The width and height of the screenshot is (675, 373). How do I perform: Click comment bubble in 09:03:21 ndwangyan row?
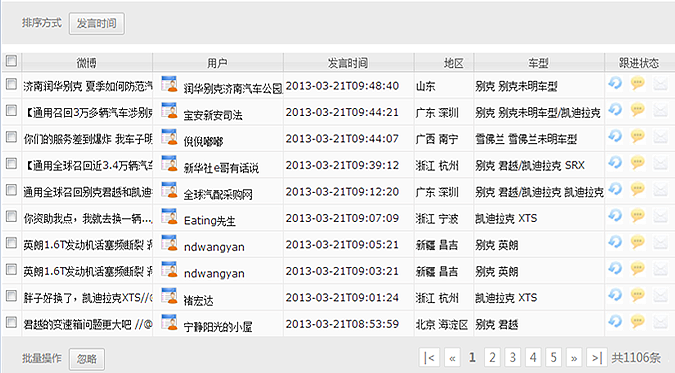point(638,268)
